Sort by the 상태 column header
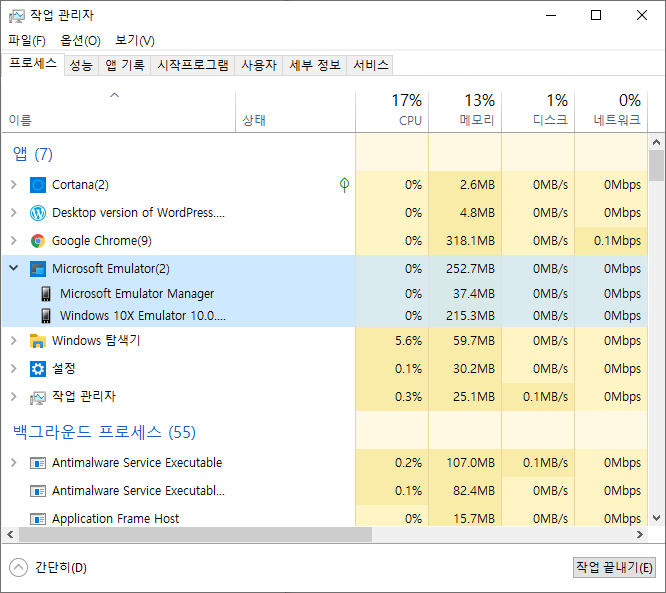This screenshot has height=593, width=666. (295, 111)
